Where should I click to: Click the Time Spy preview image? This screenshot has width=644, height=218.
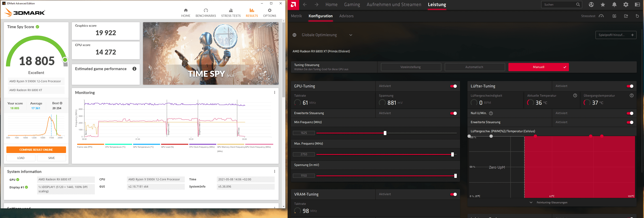211,53
